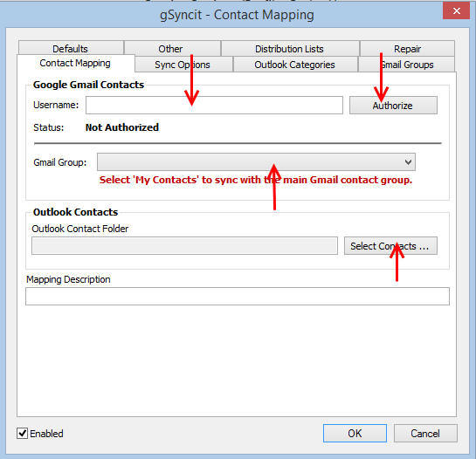The image size is (476, 459).
Task: Go to the Distribution Lists tab
Action: (290, 49)
